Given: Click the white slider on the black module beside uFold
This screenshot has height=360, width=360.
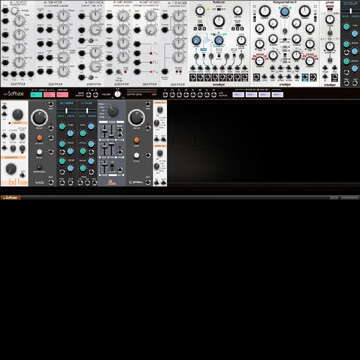Looking at the screenshot, I should point(350,11).
